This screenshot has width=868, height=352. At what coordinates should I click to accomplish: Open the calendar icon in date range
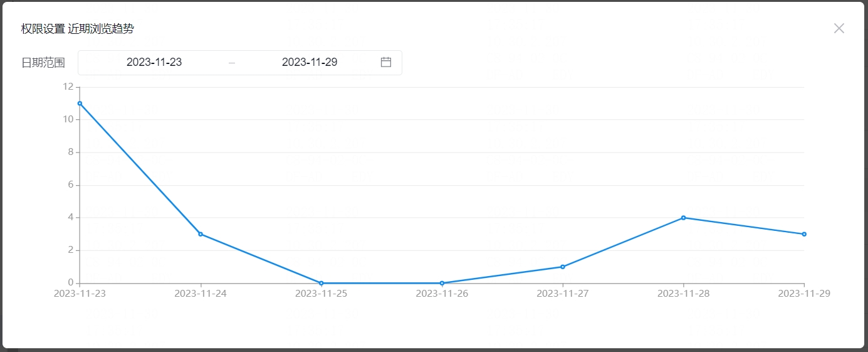(x=386, y=62)
